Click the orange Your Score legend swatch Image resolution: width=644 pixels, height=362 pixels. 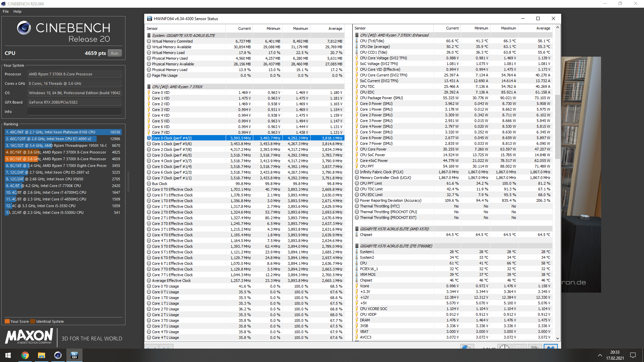tap(7, 321)
